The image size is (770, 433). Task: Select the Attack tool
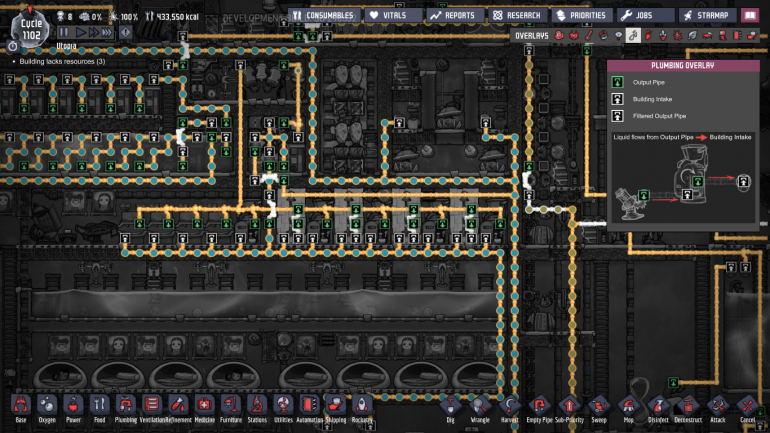(717, 408)
